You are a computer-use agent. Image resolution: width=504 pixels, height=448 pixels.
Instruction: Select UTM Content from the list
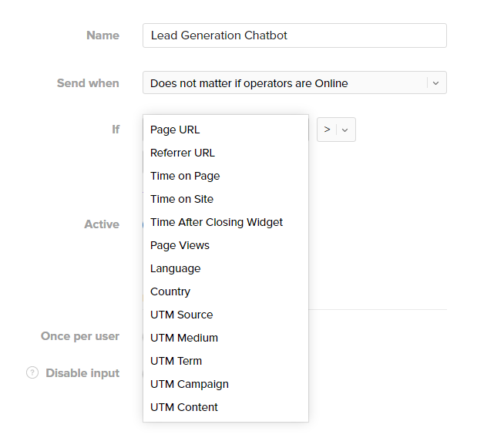click(x=184, y=407)
